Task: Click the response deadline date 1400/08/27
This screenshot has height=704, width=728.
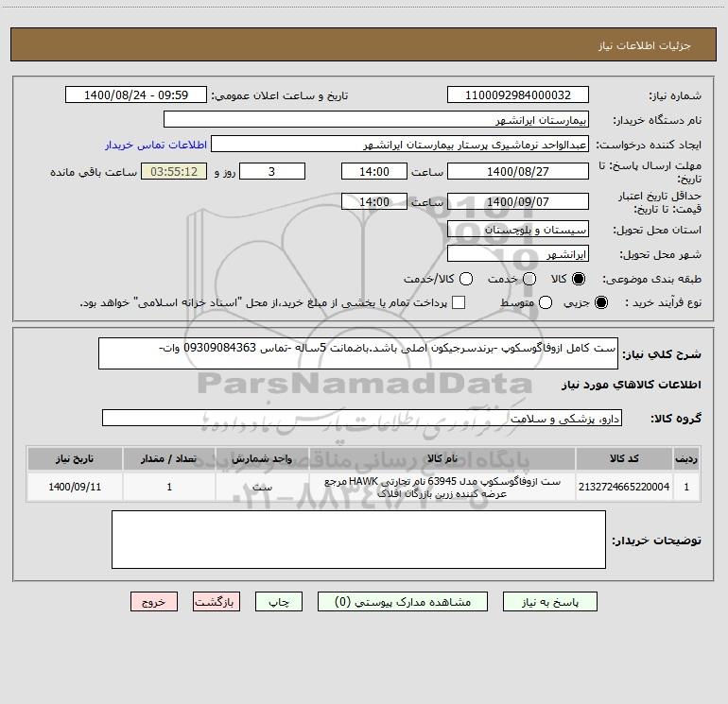Action: click(518, 171)
